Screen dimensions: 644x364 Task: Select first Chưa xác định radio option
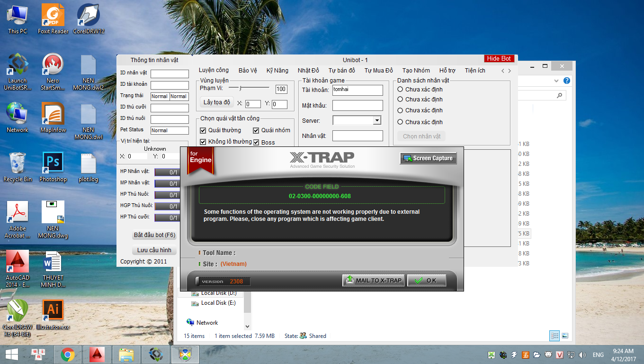coord(400,89)
